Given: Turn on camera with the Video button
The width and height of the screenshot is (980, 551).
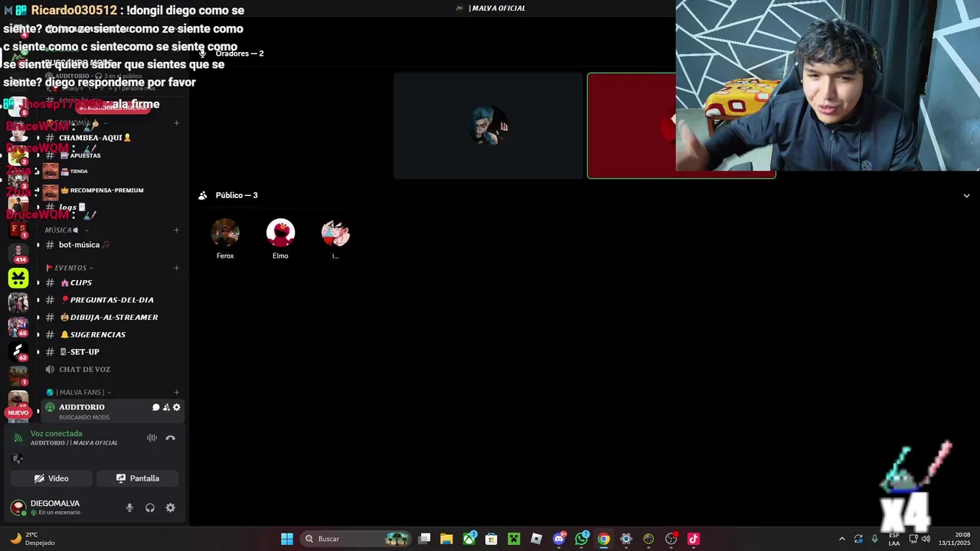Looking at the screenshot, I should 51,478.
